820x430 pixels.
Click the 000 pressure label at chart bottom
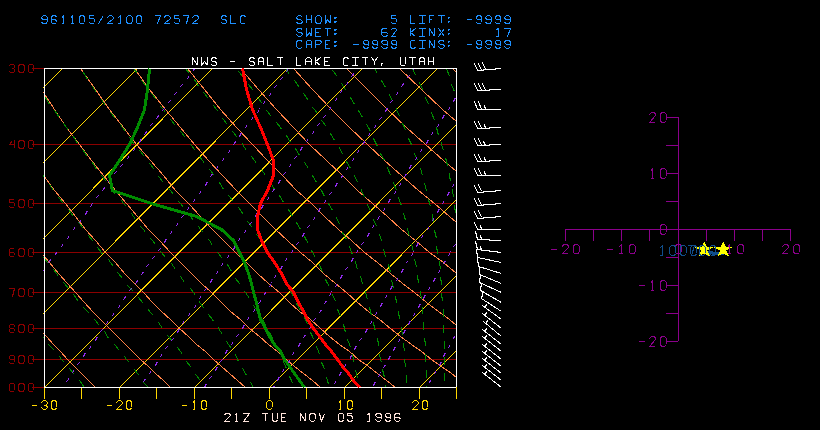pos(21,388)
